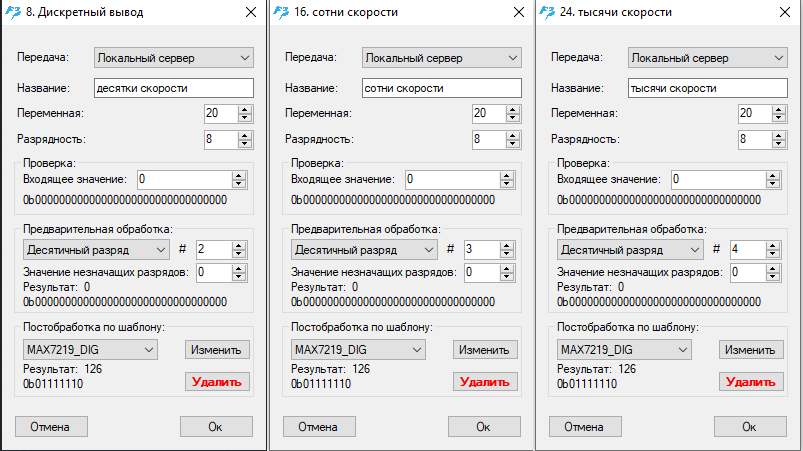Decrease decimal digit number 2 in '8. Дискретный вывод'
803x451 pixels.
pos(239,254)
